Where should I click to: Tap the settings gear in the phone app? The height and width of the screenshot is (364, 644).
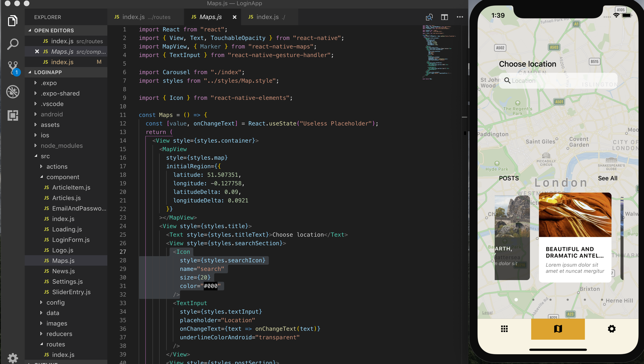point(612,329)
